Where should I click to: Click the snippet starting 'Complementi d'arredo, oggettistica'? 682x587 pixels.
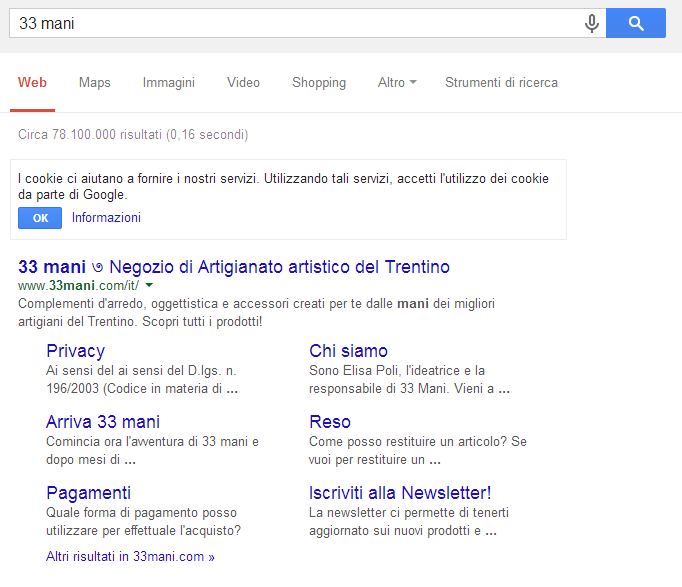pyautogui.click(x=257, y=312)
